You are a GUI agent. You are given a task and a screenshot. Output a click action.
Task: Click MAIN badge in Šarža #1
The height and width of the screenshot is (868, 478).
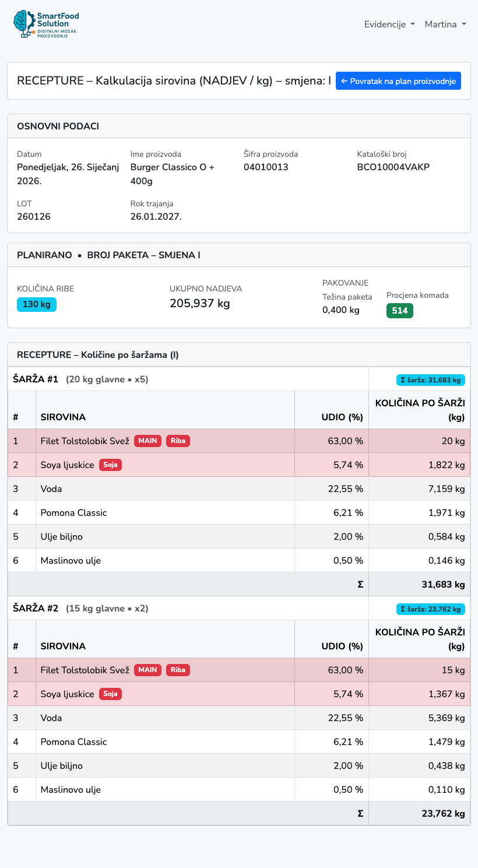click(147, 441)
